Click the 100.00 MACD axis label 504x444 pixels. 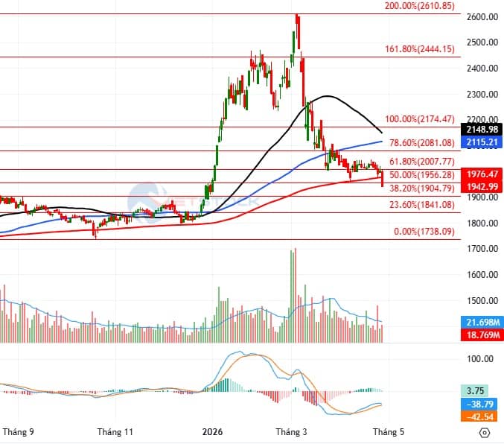pyautogui.click(x=480, y=359)
